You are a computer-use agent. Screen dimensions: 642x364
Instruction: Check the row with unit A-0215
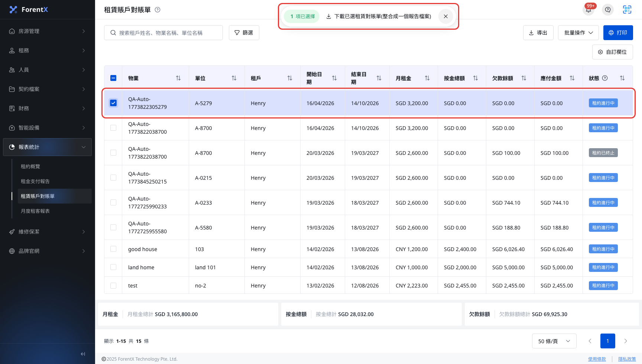(113, 178)
